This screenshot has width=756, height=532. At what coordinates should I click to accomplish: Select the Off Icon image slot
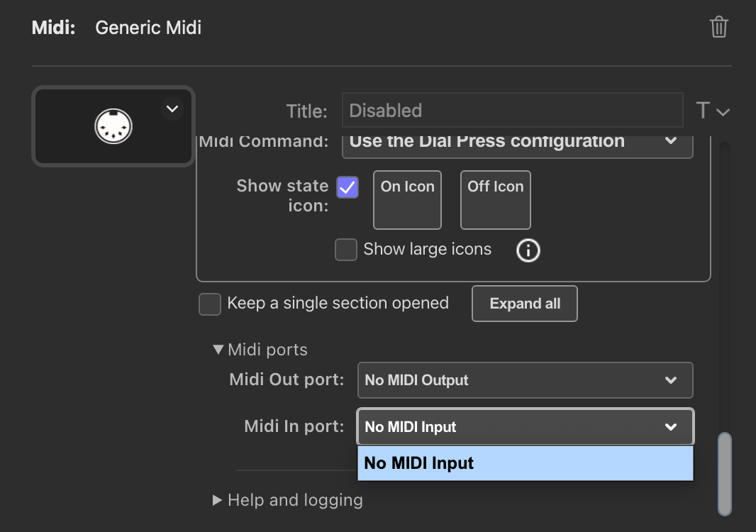click(x=495, y=200)
